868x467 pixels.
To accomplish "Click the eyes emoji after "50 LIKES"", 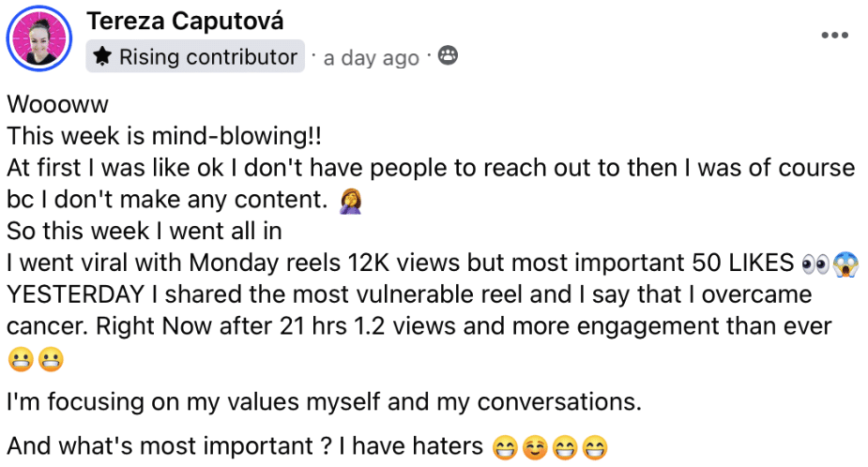I will (815, 263).
